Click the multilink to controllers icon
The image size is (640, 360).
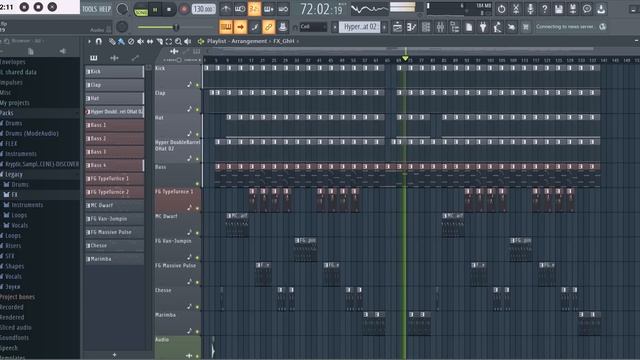[282, 27]
